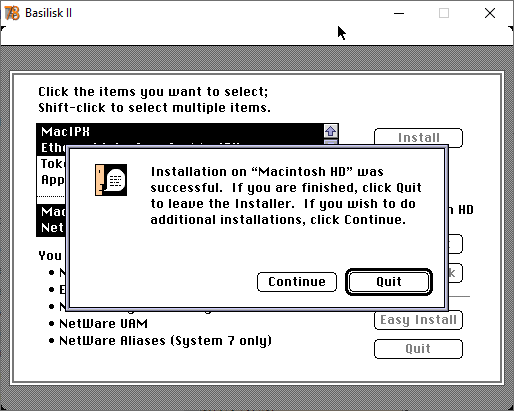The height and width of the screenshot is (411, 514).
Task: Click Quit in the success dialog
Action: [389, 282]
